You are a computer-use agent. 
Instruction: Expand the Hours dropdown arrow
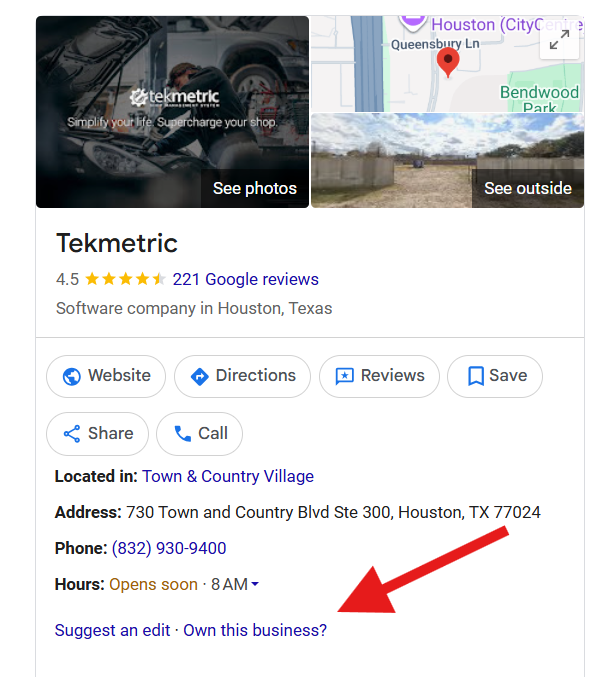[255, 584]
